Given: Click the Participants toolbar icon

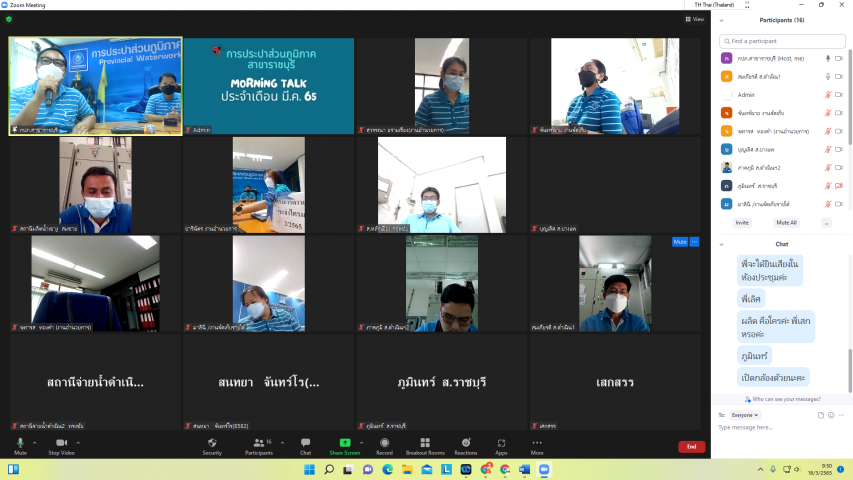Looking at the screenshot, I should pos(259,446).
